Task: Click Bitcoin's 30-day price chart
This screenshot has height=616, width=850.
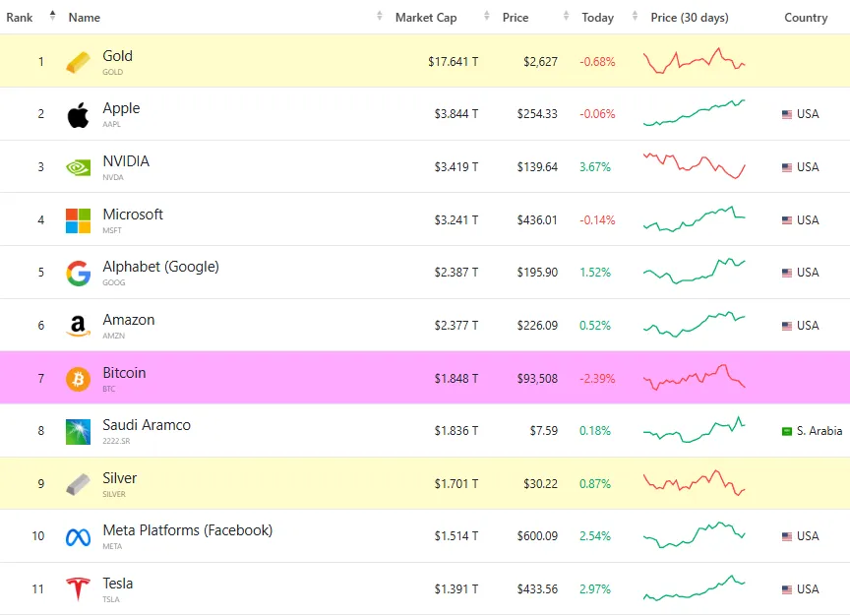Action: (694, 378)
